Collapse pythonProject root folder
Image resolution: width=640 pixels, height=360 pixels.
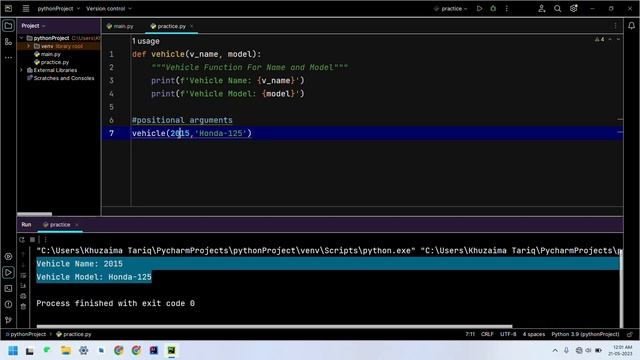pyautogui.click(x=22, y=38)
